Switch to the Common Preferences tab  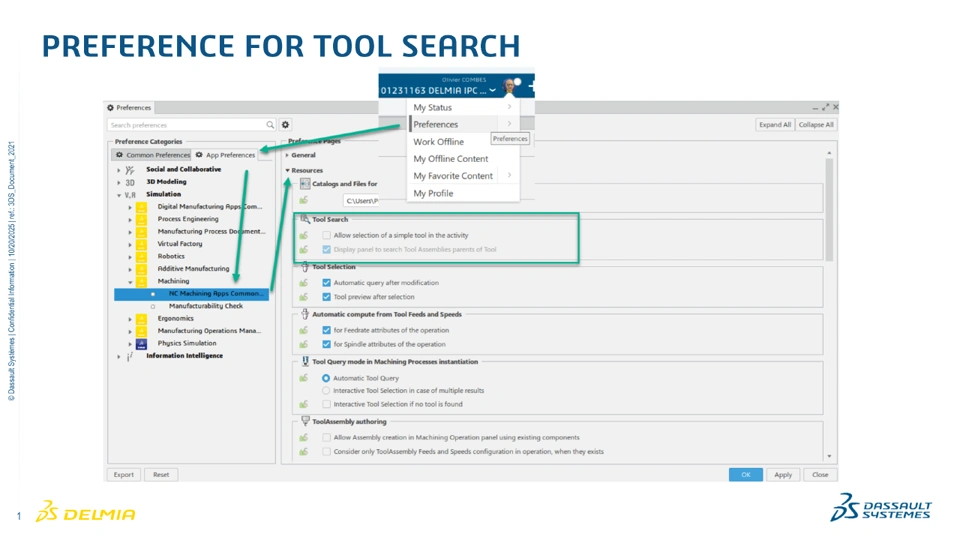[x=152, y=155]
